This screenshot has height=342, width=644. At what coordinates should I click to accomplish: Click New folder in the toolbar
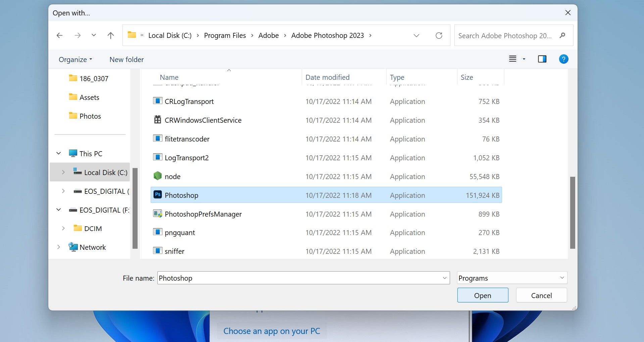(126, 59)
